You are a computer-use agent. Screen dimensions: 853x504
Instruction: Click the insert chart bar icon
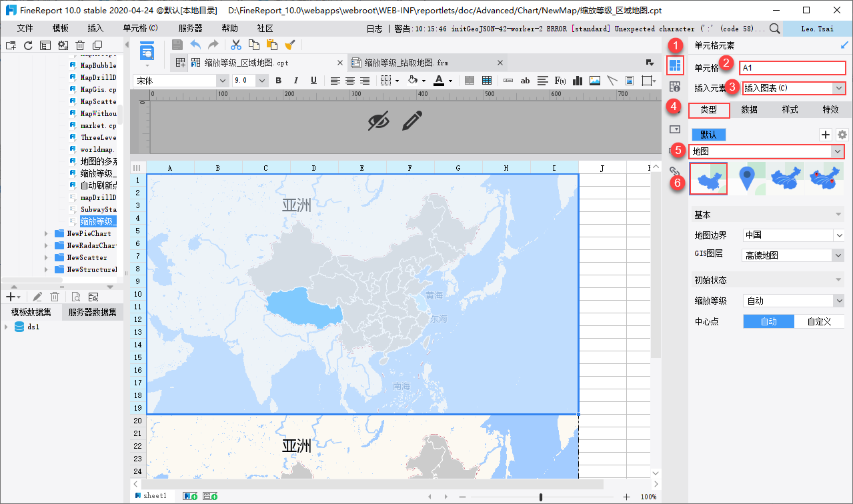click(578, 81)
